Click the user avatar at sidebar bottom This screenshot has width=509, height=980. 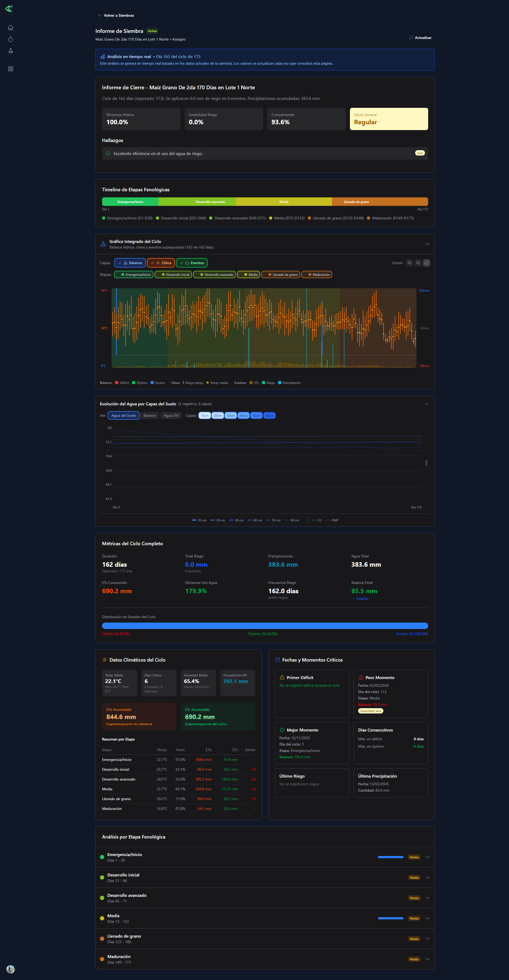pyautogui.click(x=11, y=969)
